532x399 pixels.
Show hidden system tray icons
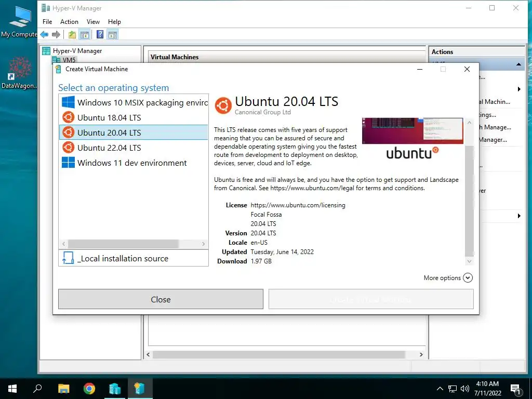point(440,389)
